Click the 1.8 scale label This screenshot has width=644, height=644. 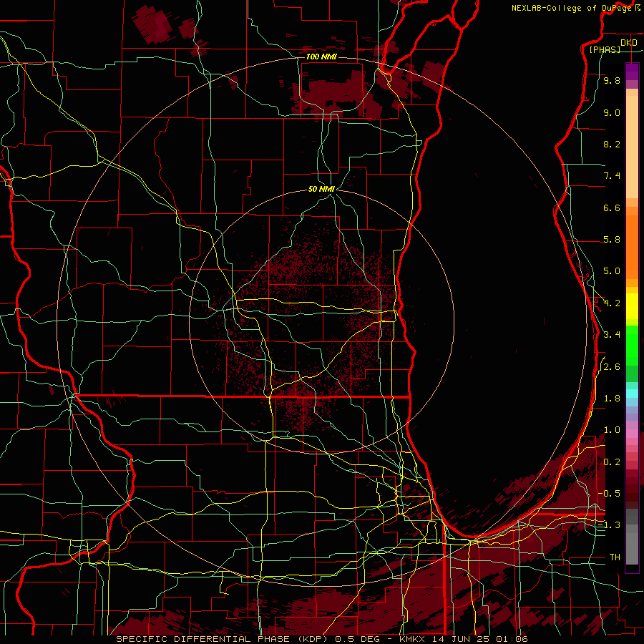pos(612,399)
